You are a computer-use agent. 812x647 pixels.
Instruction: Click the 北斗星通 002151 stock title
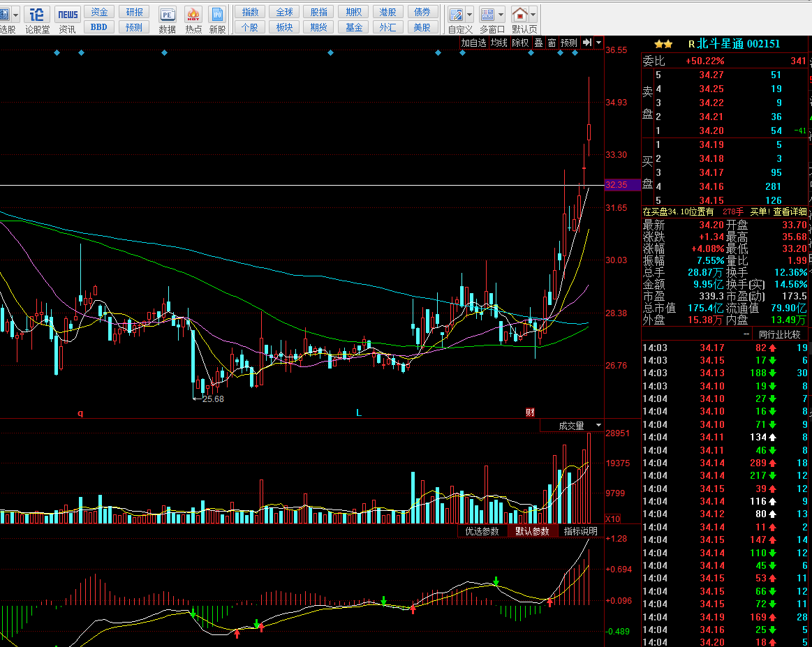[739, 44]
